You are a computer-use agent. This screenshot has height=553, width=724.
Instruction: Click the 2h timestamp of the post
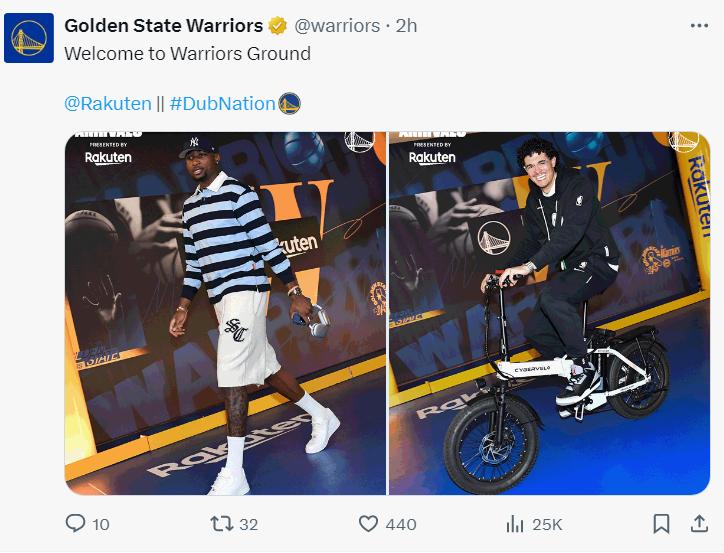tap(406, 25)
